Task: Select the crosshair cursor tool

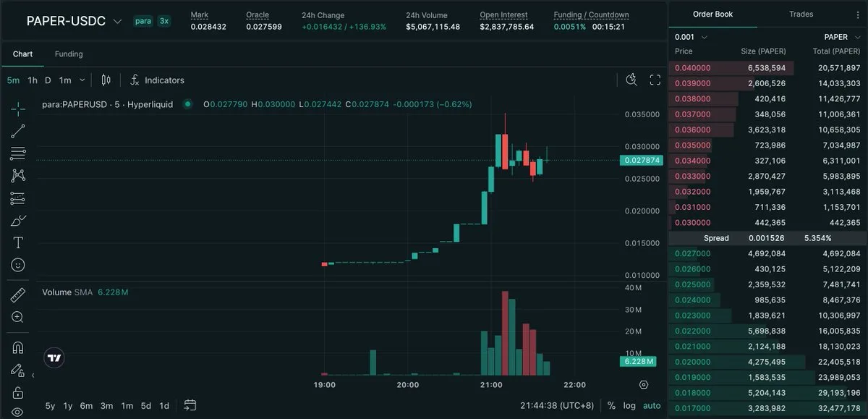Action: [x=18, y=109]
